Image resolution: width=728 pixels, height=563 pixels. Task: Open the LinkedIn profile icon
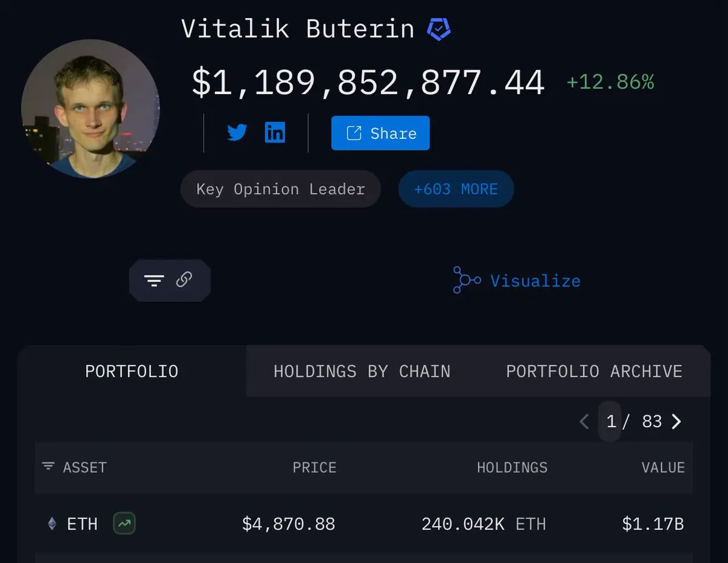275,132
